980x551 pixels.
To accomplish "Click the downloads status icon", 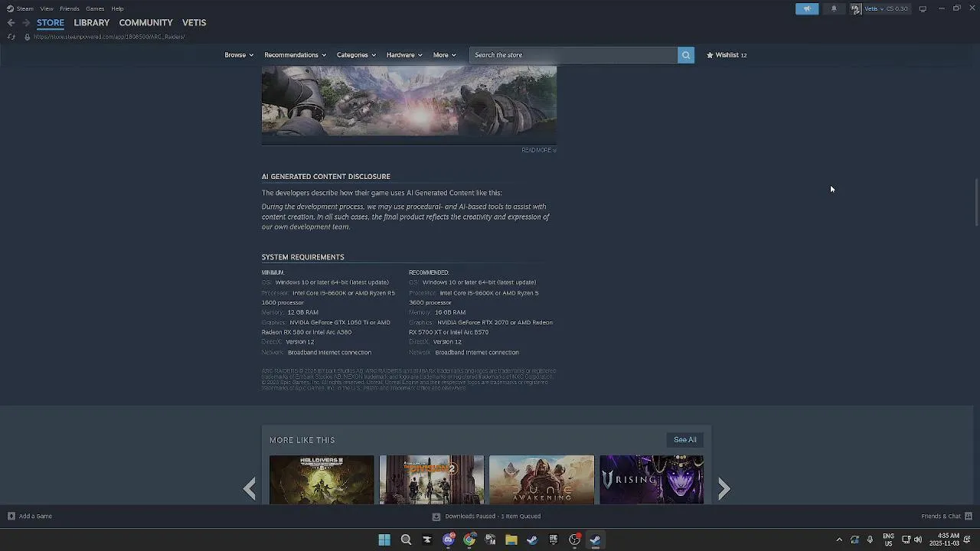I will [x=436, y=517].
